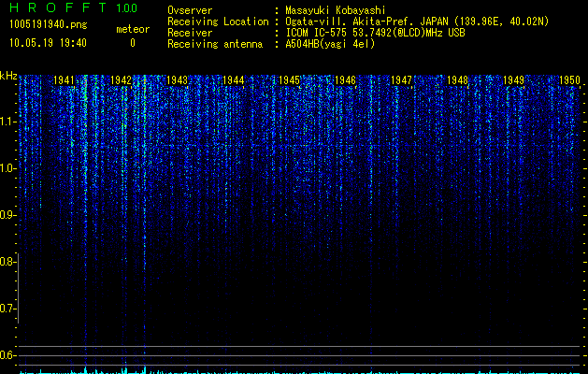Click the date stamp 10.05.19 19:40

point(48,43)
